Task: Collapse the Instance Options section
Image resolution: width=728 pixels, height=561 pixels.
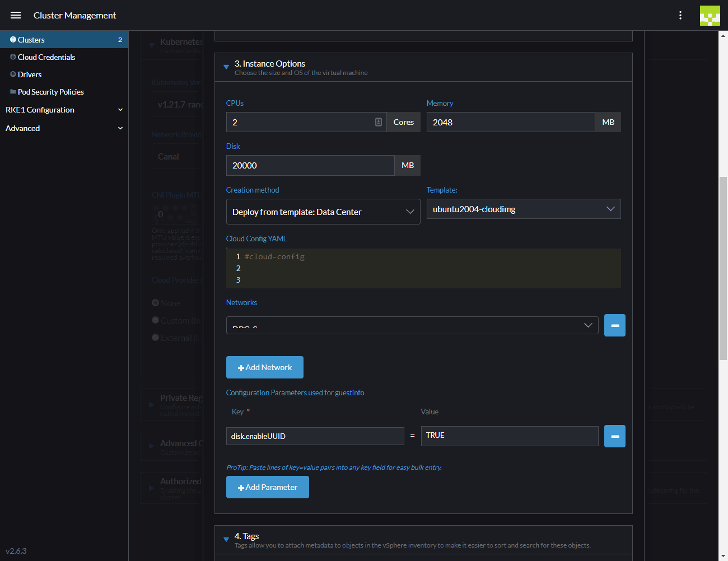Action: tap(226, 67)
